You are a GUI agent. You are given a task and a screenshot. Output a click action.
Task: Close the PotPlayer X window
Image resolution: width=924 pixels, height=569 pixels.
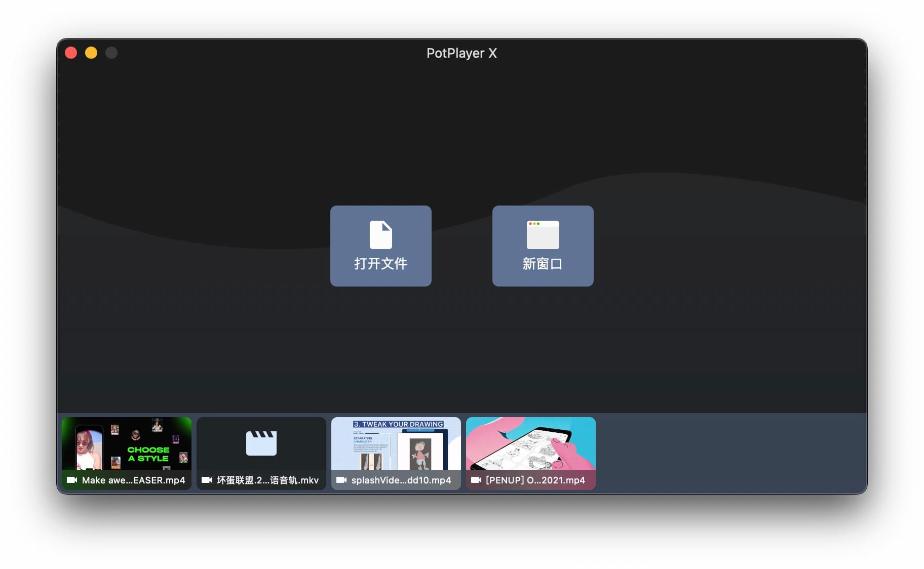point(71,53)
